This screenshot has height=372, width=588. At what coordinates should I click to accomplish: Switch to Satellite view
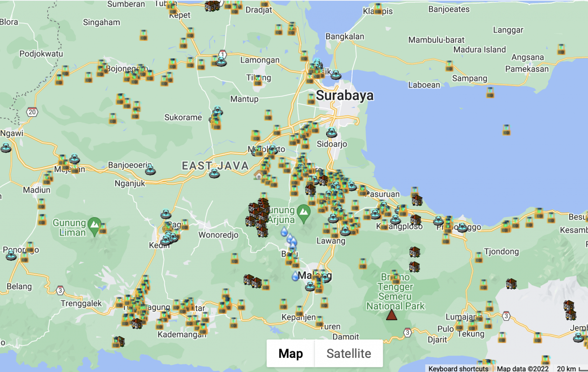348,354
